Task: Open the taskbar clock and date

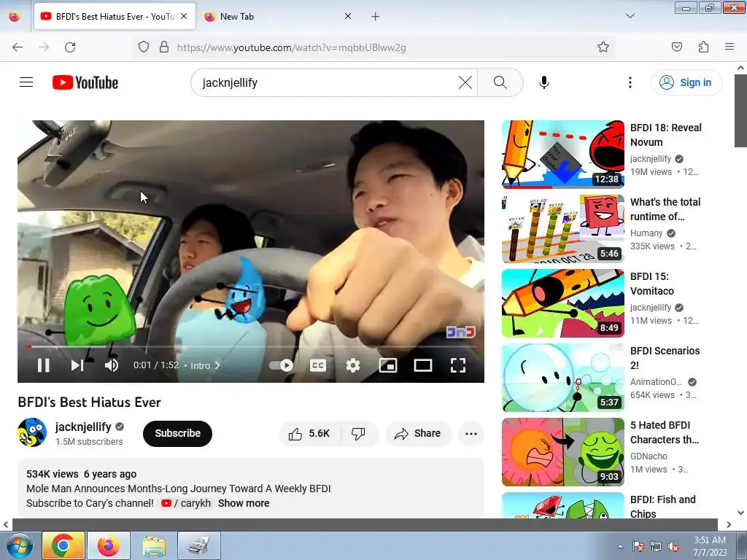Action: tap(710, 546)
